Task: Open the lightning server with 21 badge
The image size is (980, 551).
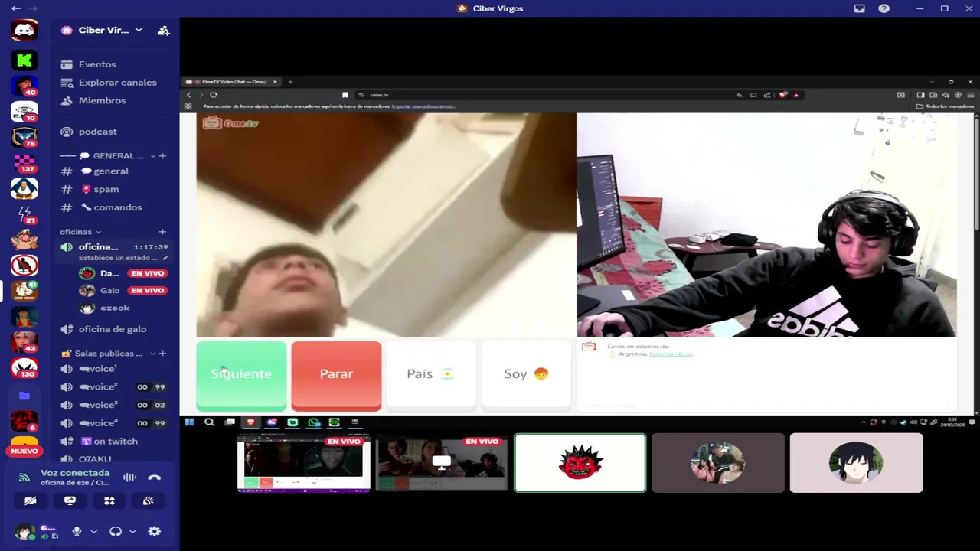Action: tap(24, 214)
